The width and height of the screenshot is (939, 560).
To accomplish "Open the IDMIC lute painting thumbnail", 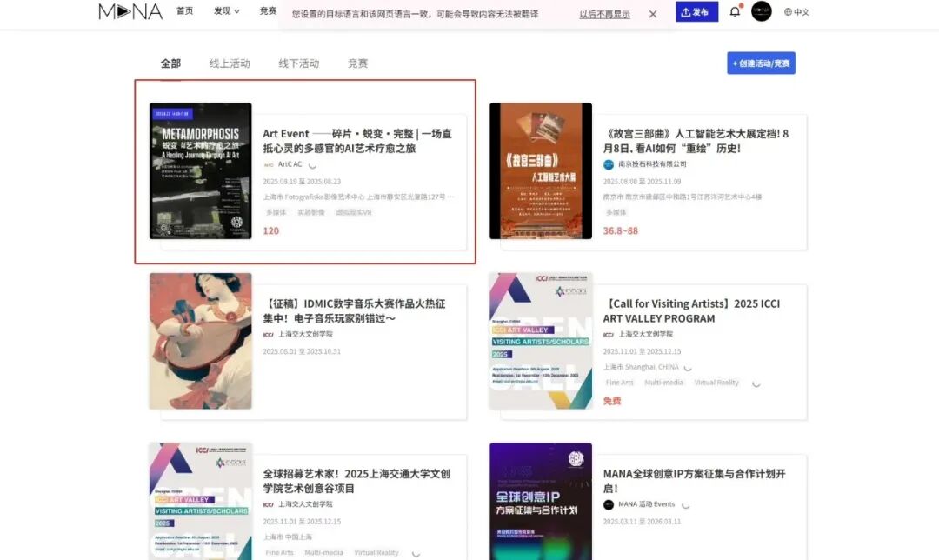I will pos(201,341).
